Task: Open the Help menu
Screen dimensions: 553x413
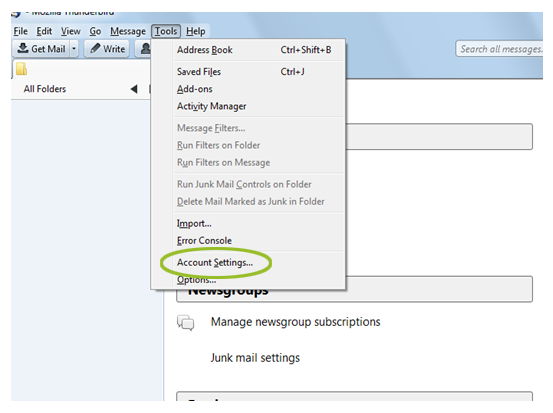Action: coord(196,31)
